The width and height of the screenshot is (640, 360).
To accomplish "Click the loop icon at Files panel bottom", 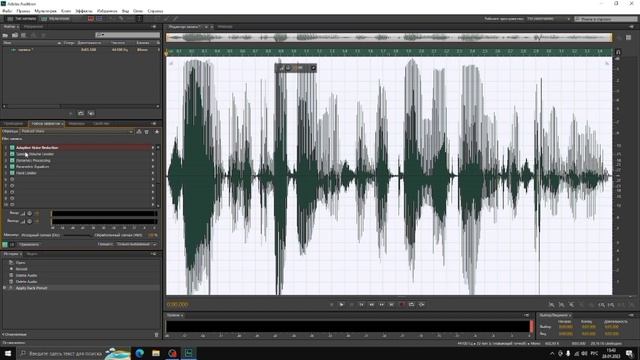I will 81,113.
